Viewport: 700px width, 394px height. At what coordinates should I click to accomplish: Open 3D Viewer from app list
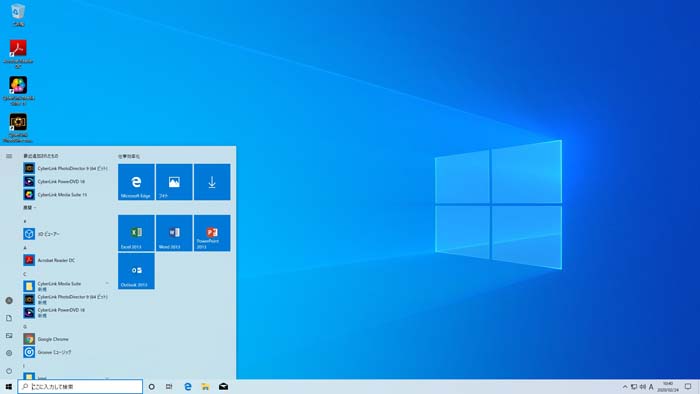click(x=66, y=234)
